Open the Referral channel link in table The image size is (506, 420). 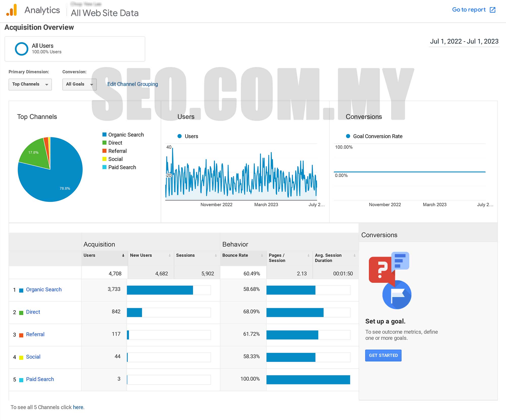35,334
